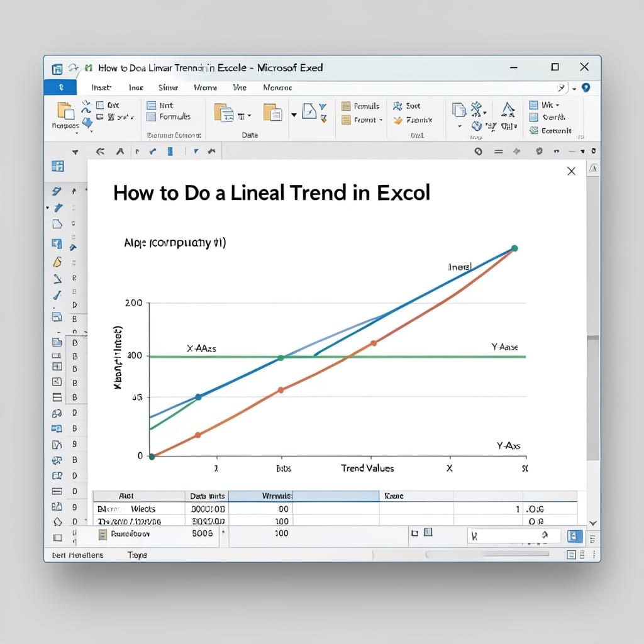644x644 pixels.
Task: Open the 'Ike' ribbon tab
Action: pyautogui.click(x=240, y=87)
